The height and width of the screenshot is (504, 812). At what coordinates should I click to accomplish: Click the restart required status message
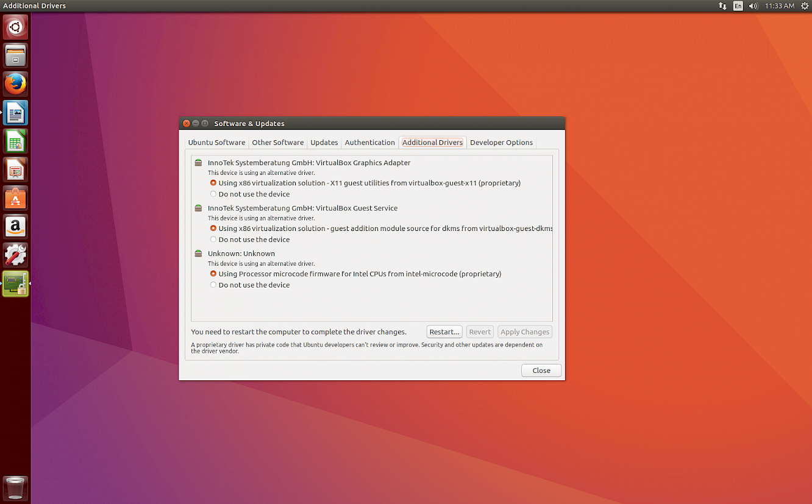[x=299, y=332]
